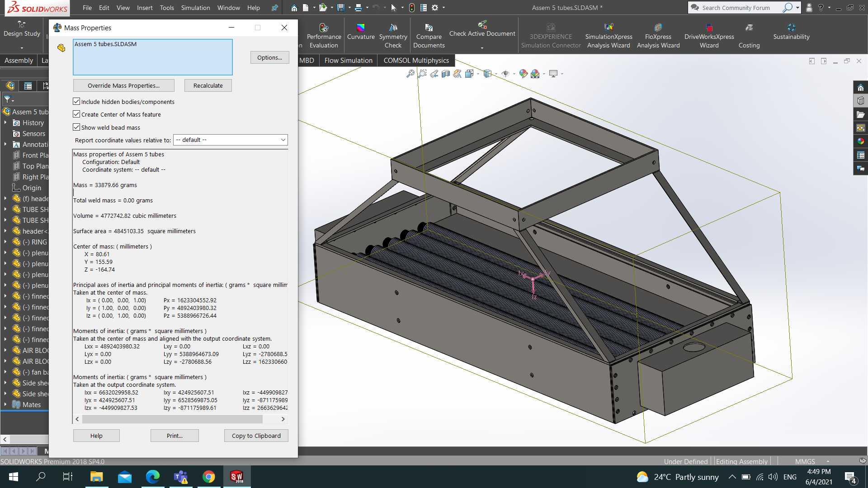
Task: Run the Symmetry Check tool
Action: pos(393,35)
